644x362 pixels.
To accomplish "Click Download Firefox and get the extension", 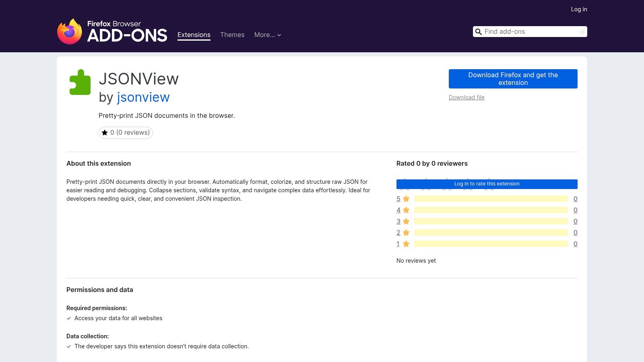I will (x=513, y=79).
